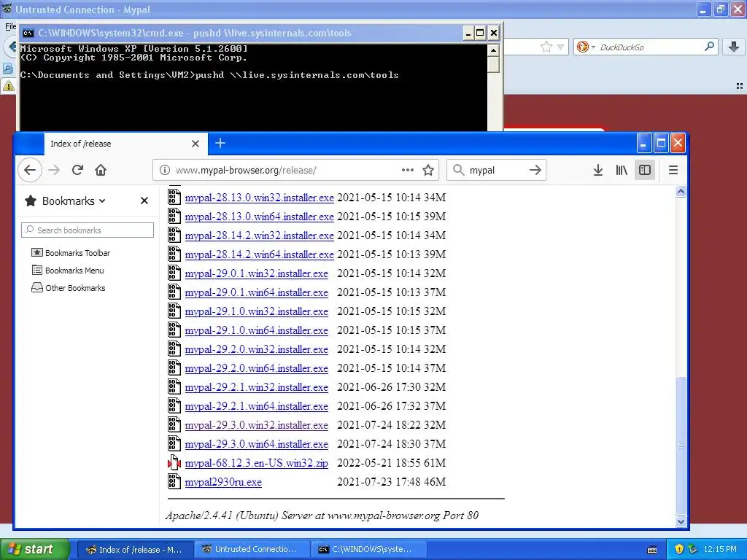Switch to Untrusted Connection taskbar button
Image resolution: width=747 pixels, height=560 pixels.
point(252,550)
